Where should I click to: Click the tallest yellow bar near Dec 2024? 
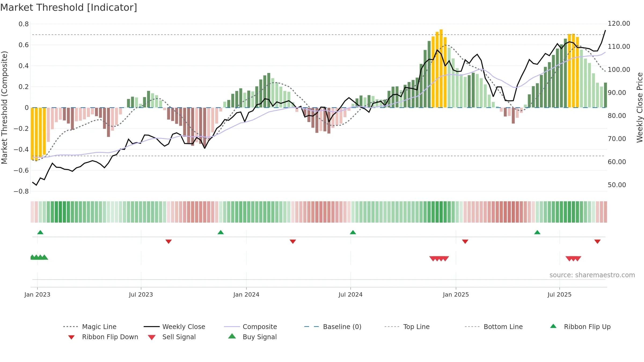[441, 68]
